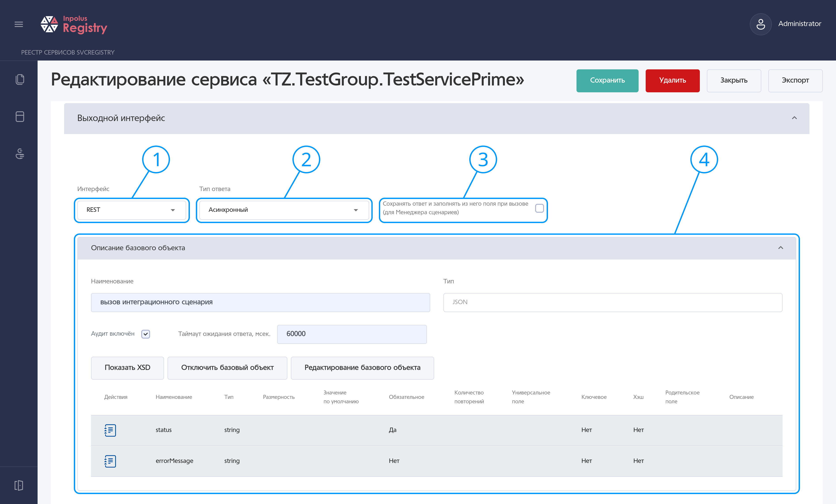Click the Закрыть button
The image size is (836, 504).
[x=734, y=80]
